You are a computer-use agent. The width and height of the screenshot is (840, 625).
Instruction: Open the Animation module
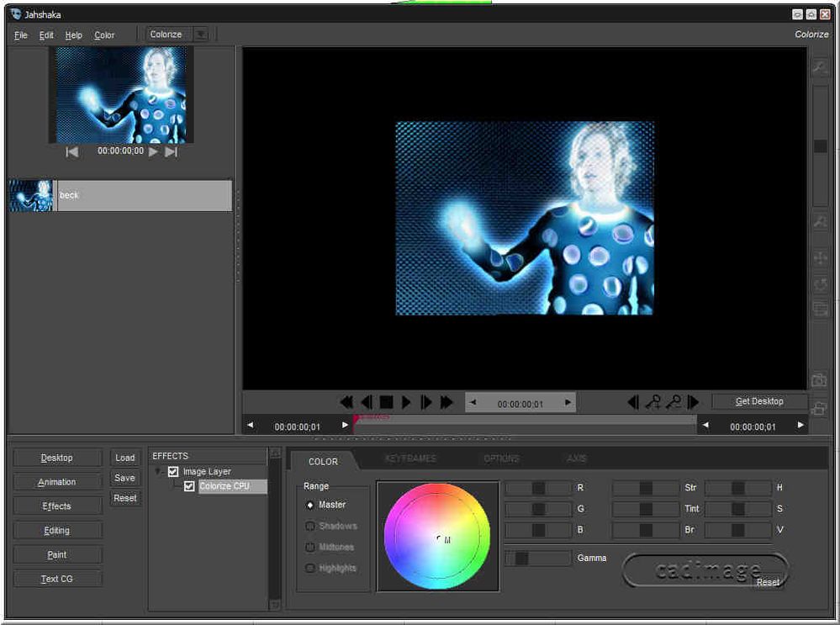(x=57, y=482)
